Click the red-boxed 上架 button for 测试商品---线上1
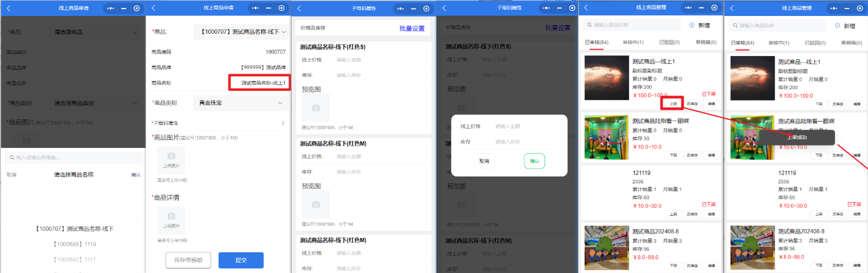Viewport: 868px width, 273px height. (x=673, y=104)
